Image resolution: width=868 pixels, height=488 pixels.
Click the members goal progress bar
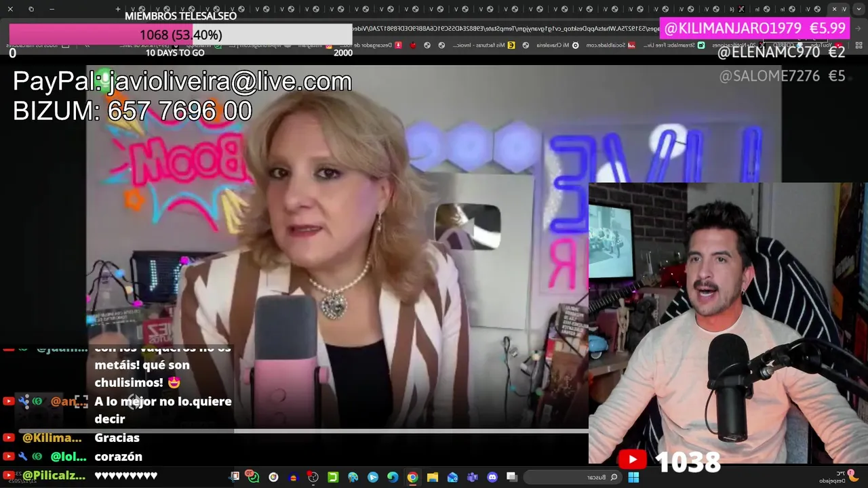click(180, 35)
